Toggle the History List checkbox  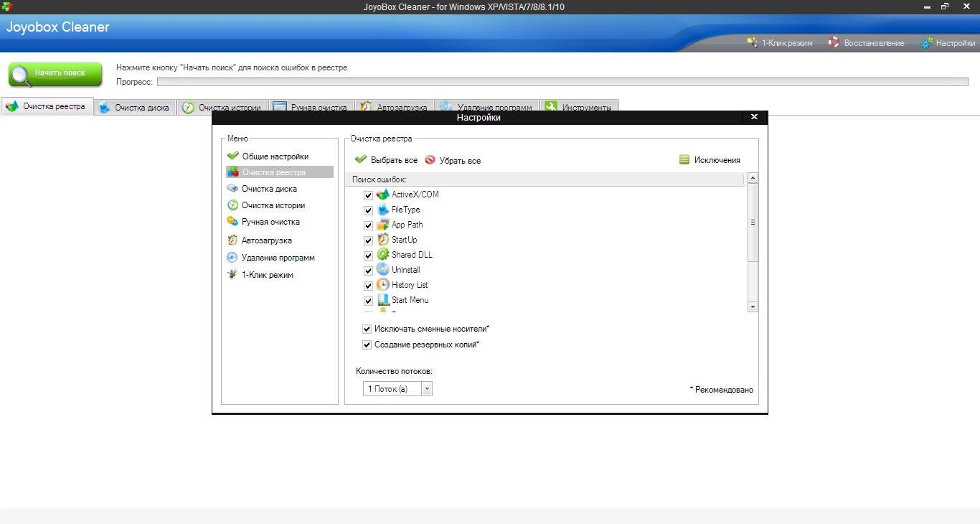(368, 286)
